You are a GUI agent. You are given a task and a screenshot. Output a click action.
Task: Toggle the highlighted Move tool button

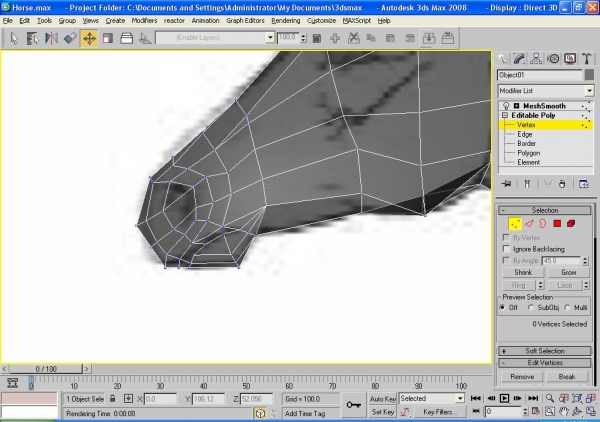tap(89, 38)
